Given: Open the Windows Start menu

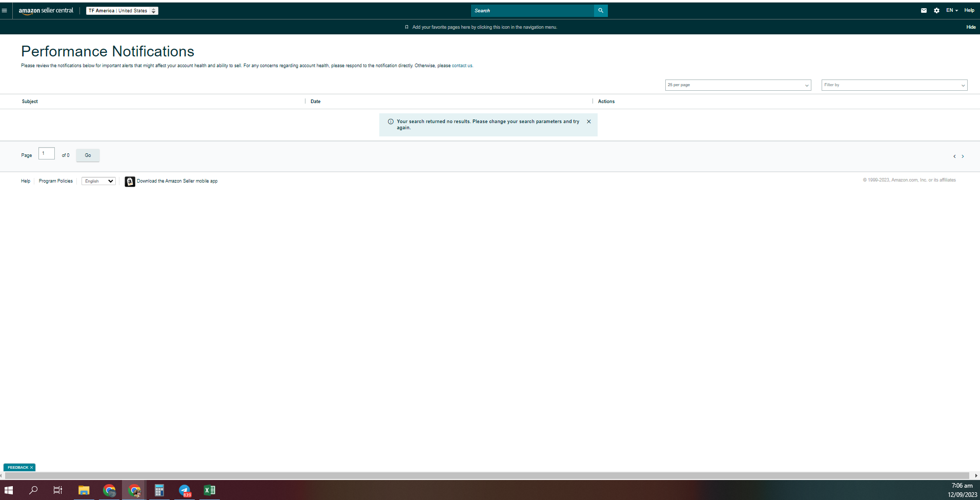Looking at the screenshot, I should point(9,490).
